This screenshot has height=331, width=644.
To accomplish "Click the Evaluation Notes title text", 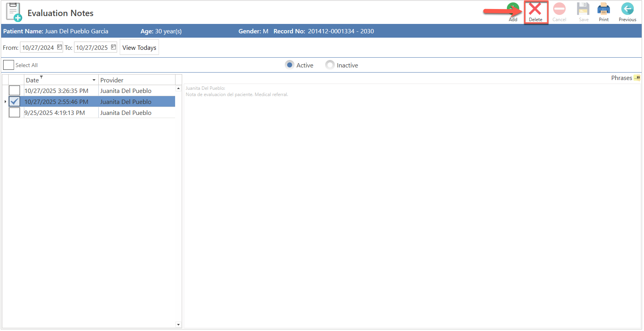I will click(x=60, y=13).
